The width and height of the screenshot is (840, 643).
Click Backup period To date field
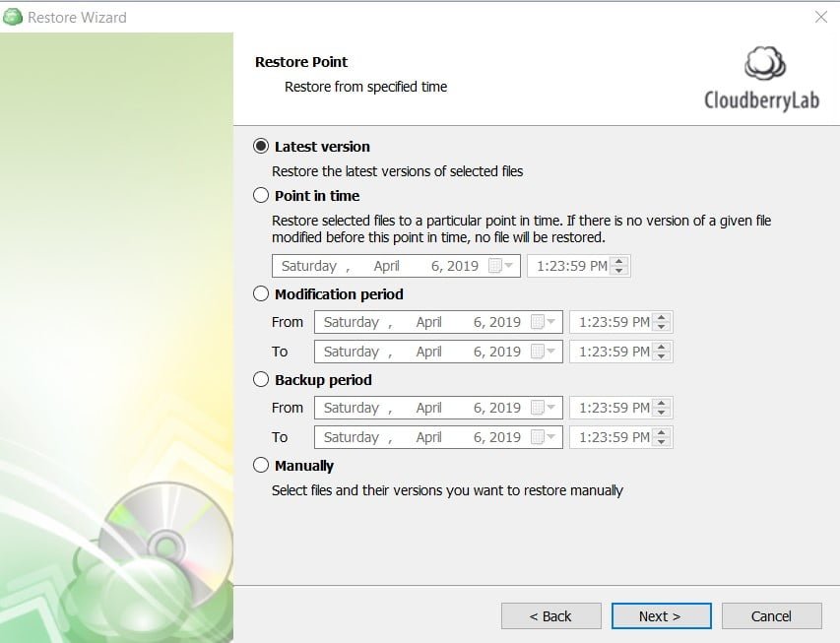click(x=438, y=437)
